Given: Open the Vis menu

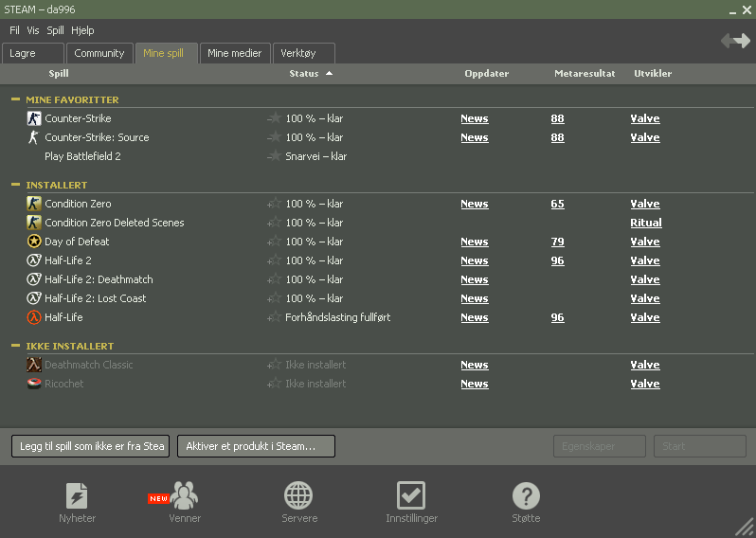Looking at the screenshot, I should click(33, 30).
